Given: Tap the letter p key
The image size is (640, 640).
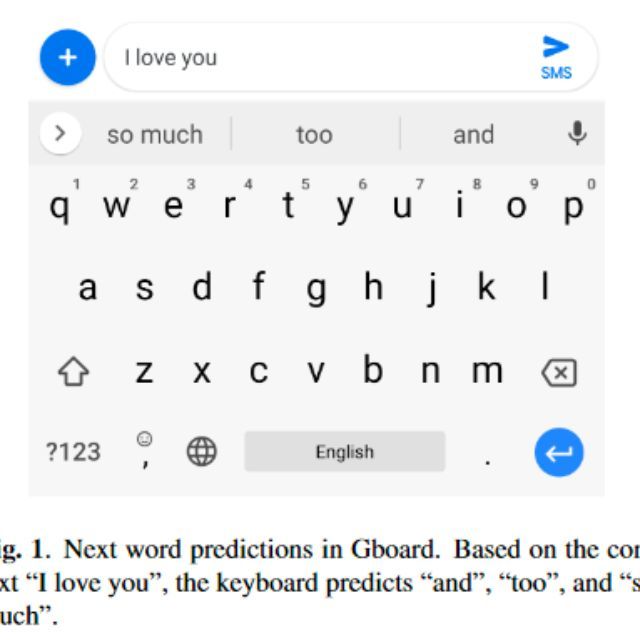Looking at the screenshot, I should [x=573, y=206].
